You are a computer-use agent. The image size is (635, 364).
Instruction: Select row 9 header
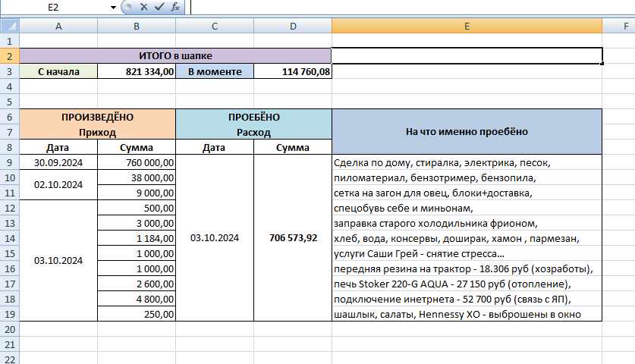[x=10, y=162]
